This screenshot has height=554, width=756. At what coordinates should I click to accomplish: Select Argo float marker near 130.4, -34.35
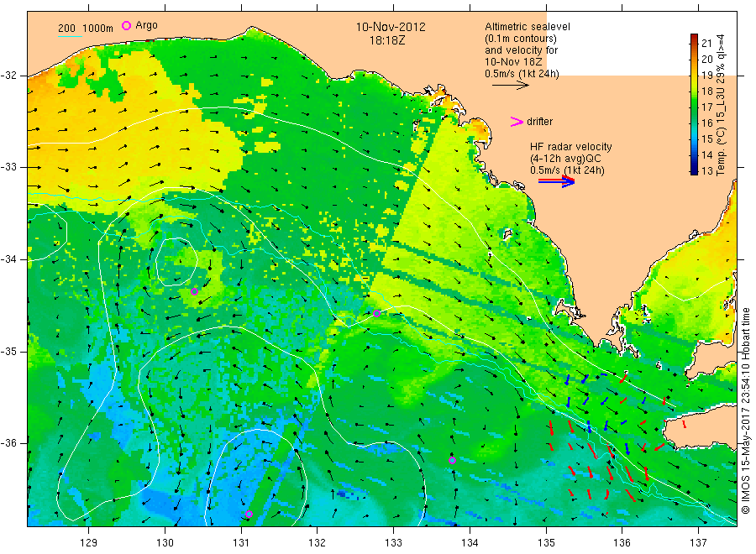(x=194, y=291)
